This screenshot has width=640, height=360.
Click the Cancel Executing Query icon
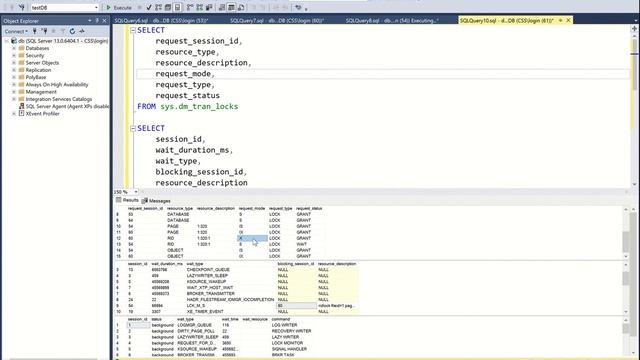140,7
